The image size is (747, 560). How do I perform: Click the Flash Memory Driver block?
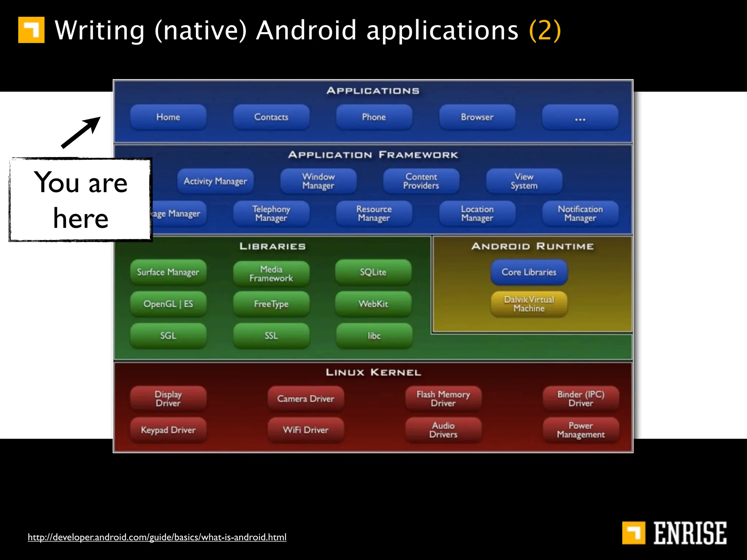pos(443,399)
